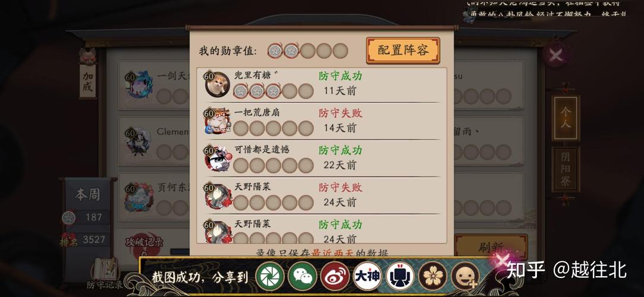Switch to 个人 tab

(x=566, y=118)
